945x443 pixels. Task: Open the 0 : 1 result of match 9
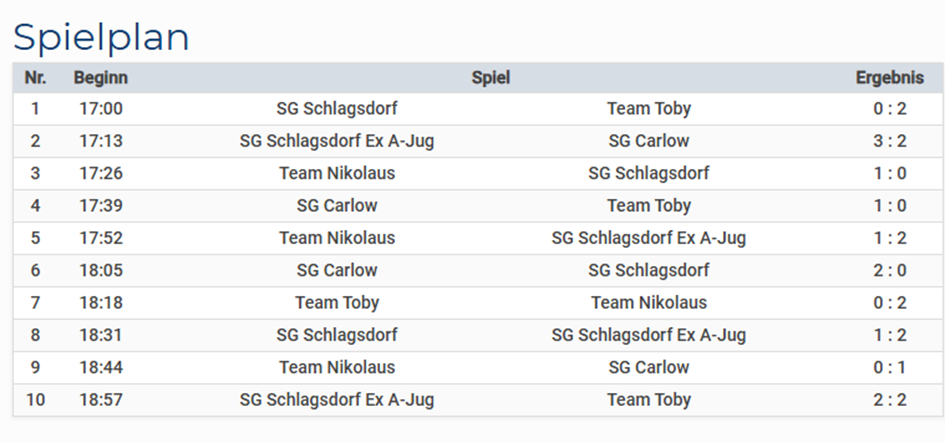coord(890,367)
